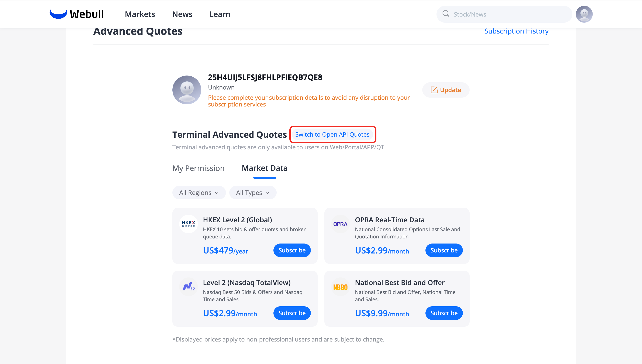Open Subscription History link

[x=516, y=31]
